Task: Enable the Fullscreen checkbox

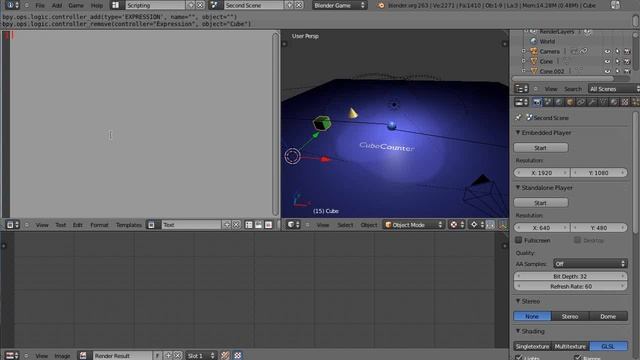Action: coord(519,240)
